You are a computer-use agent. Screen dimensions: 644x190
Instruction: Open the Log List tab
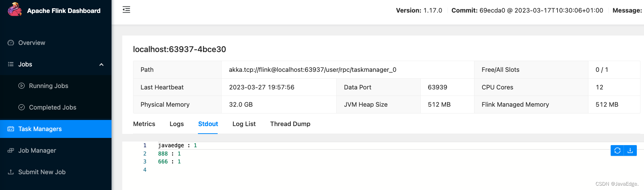[244, 124]
